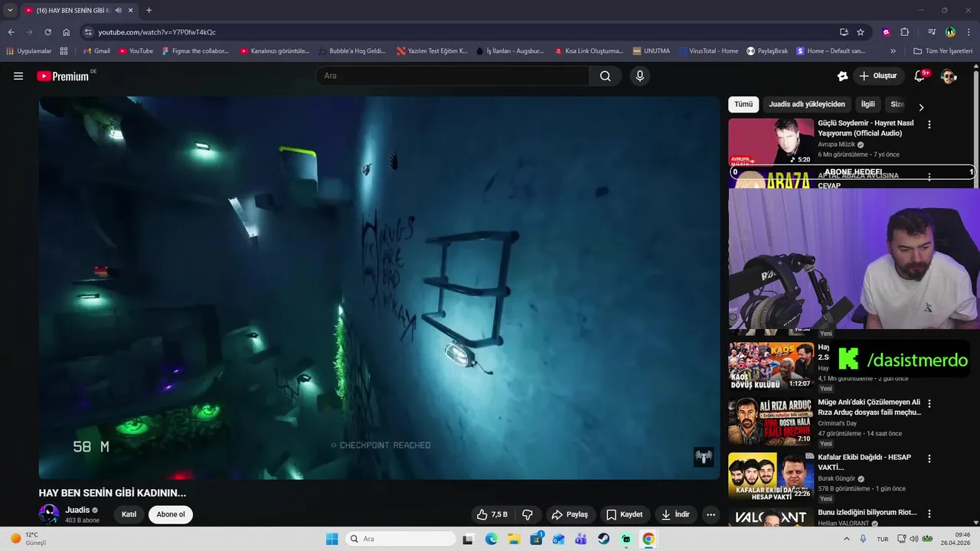
Task: Click the Oluştur create button
Action: 878,76
